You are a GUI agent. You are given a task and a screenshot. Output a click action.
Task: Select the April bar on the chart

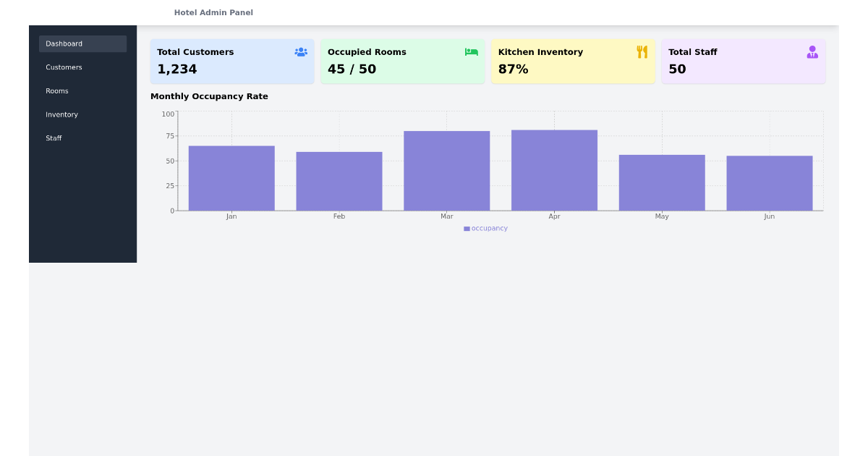click(x=554, y=169)
